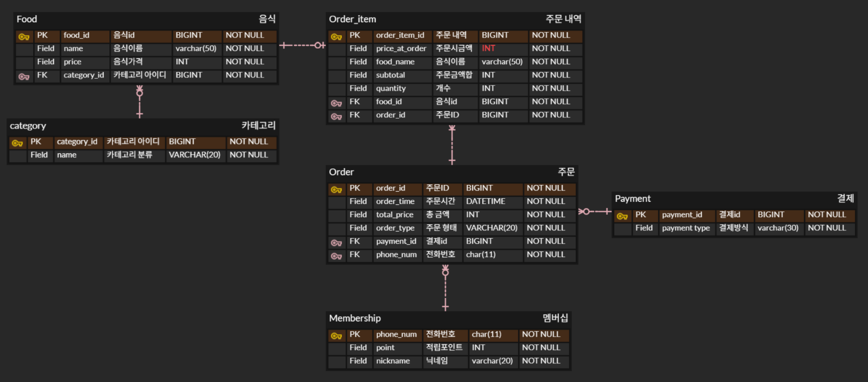Click the yellow key icon for order_item_id

336,36
